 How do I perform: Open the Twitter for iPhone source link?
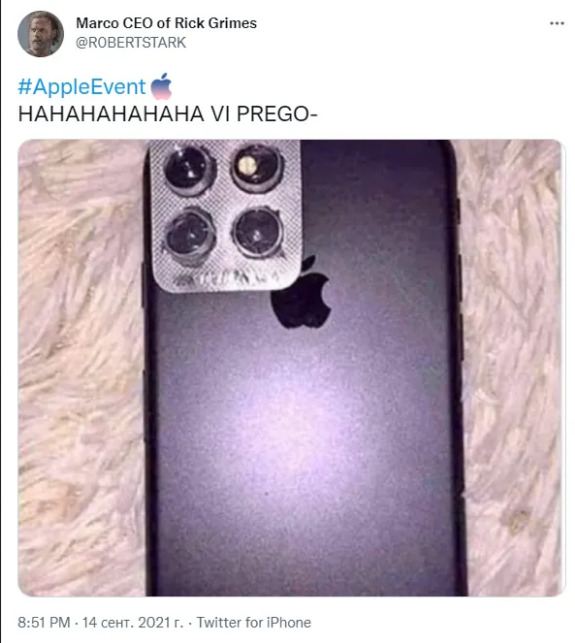pos(254,622)
